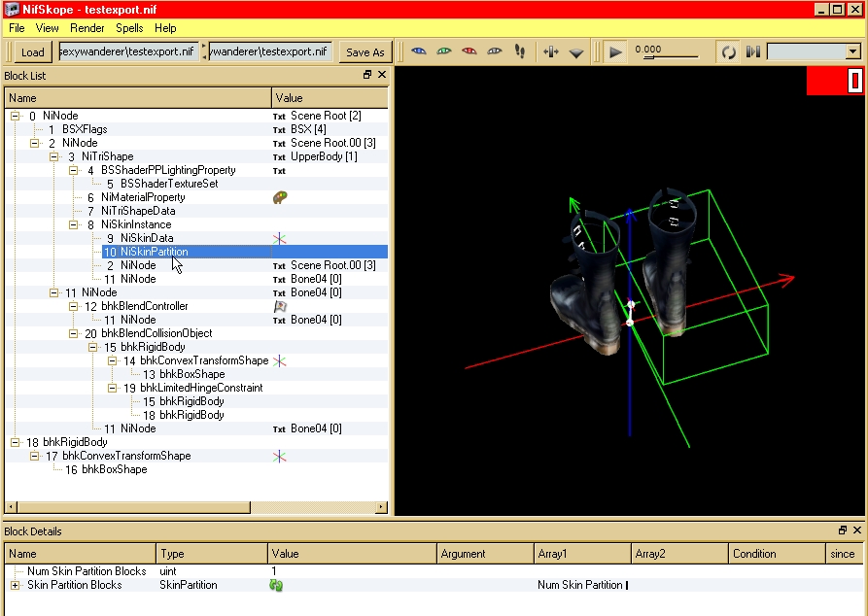Screen dimensions: 868x616
Task: Click the save file path field
Action: click(x=270, y=51)
